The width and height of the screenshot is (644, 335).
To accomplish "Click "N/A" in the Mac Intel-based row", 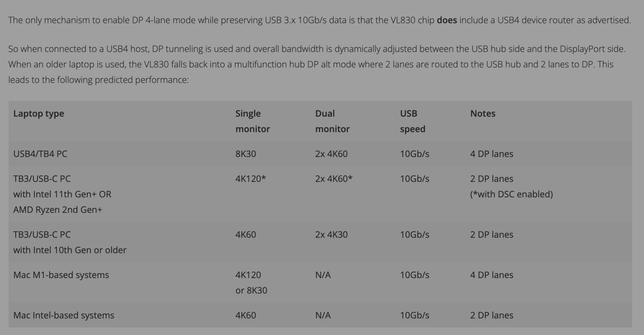I will coord(323,315).
